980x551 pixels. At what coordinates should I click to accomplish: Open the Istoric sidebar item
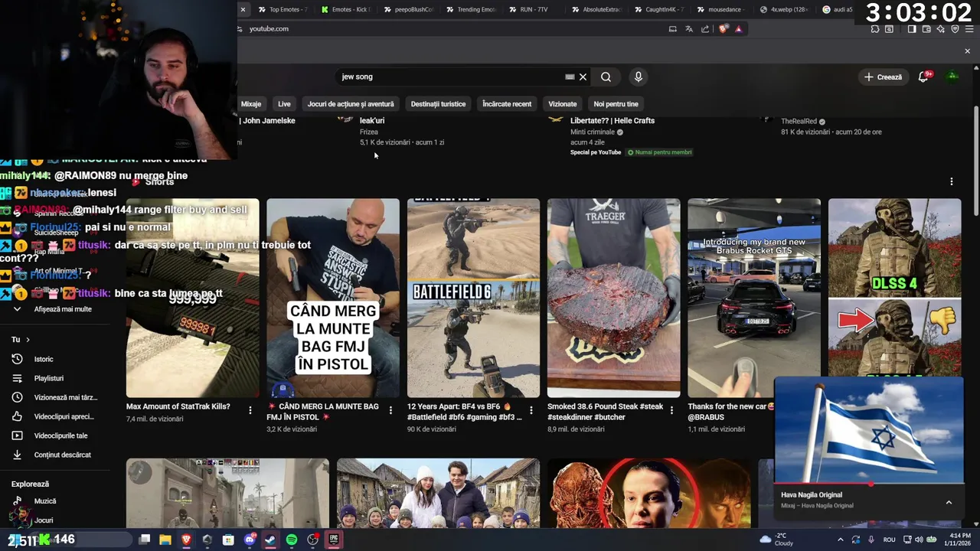pyautogui.click(x=44, y=359)
